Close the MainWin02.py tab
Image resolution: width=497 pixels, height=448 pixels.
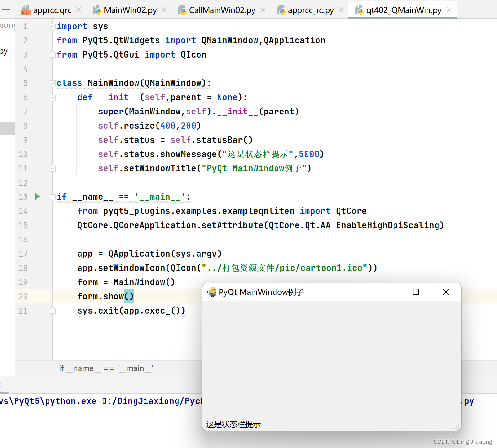[164, 10]
